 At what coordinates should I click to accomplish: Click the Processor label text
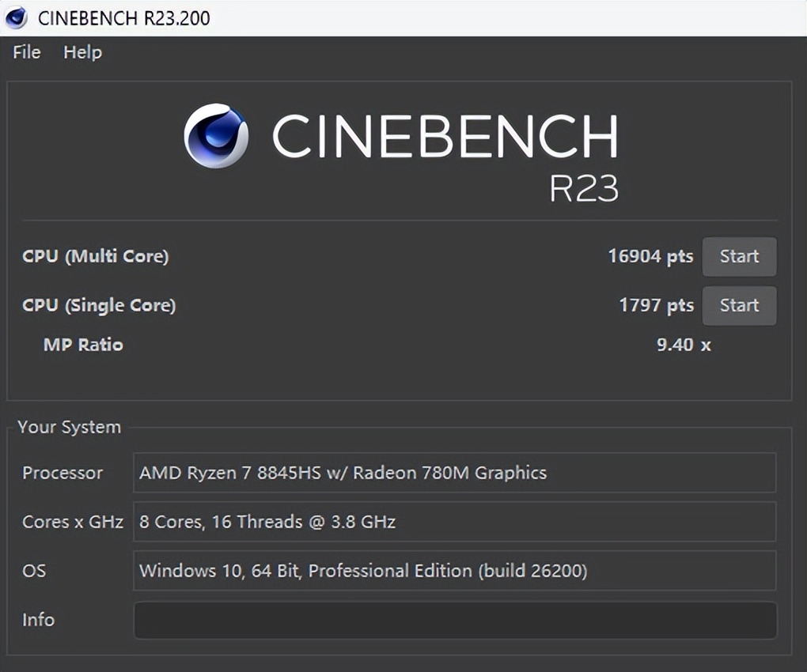[x=63, y=473]
